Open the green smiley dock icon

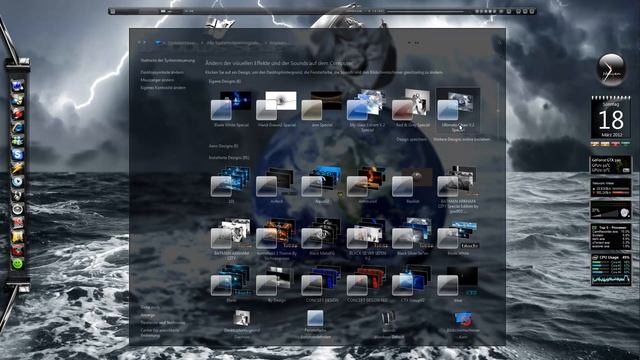(18, 264)
